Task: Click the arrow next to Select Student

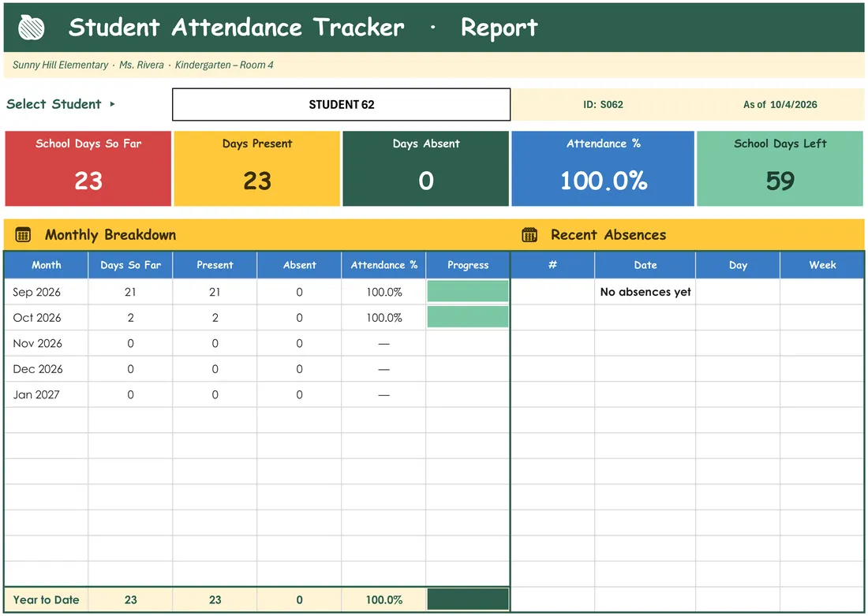Action: [x=112, y=104]
